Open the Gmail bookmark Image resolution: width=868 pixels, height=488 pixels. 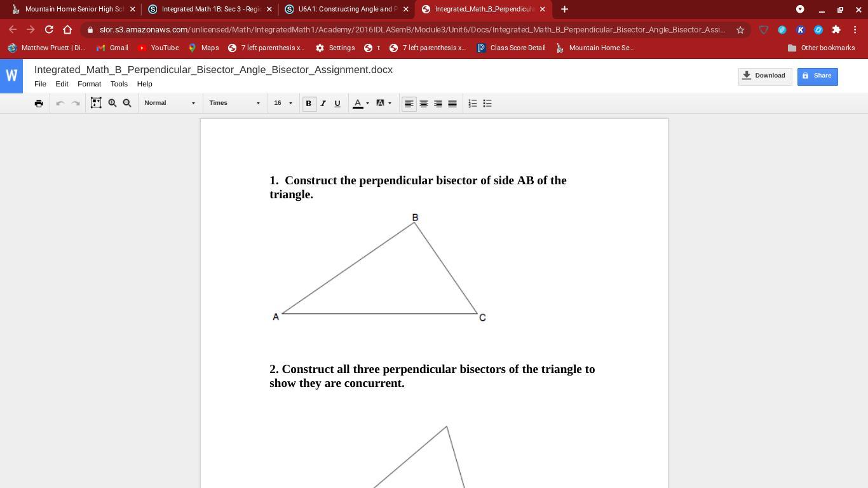[x=112, y=48]
